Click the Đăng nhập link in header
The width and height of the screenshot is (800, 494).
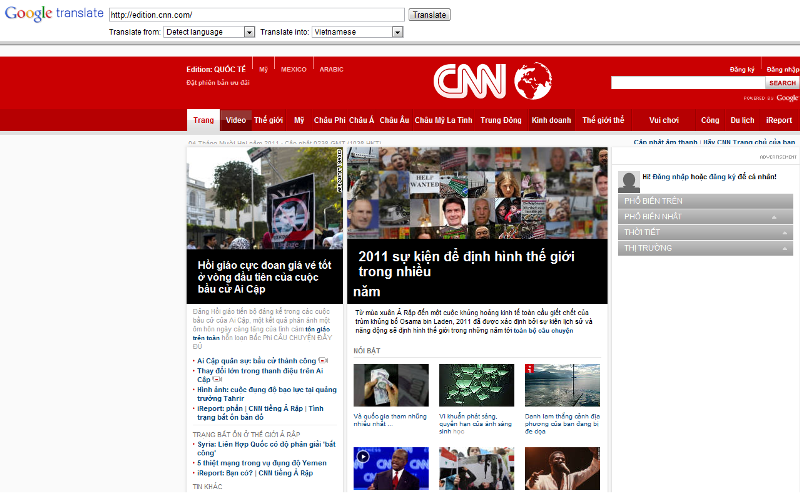[783, 69]
